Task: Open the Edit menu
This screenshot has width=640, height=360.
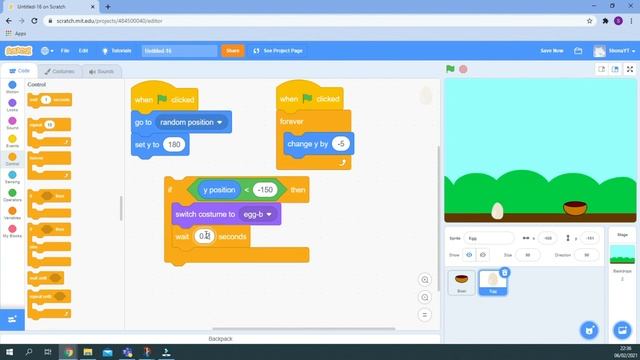Action: click(x=83, y=51)
